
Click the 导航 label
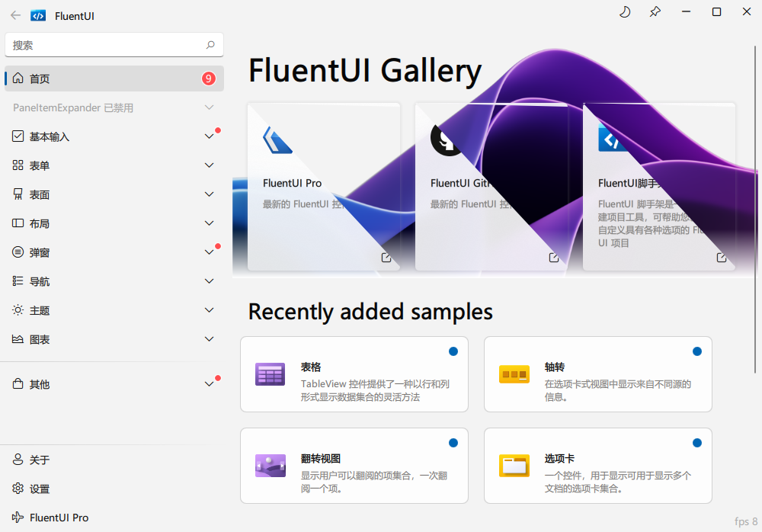(40, 281)
